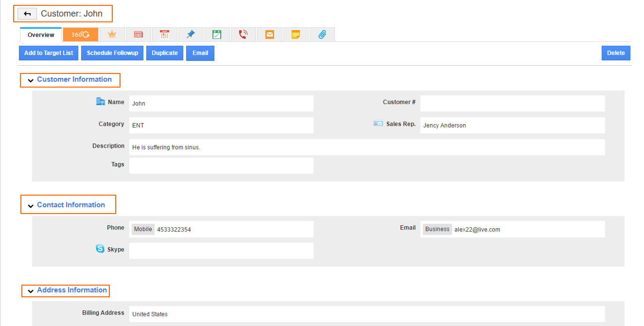
Task: Click phone number 4533322354
Action: (x=174, y=230)
